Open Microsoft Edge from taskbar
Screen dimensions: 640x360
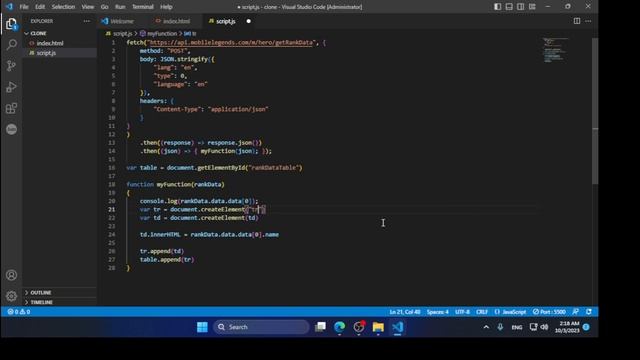pyautogui.click(x=340, y=327)
